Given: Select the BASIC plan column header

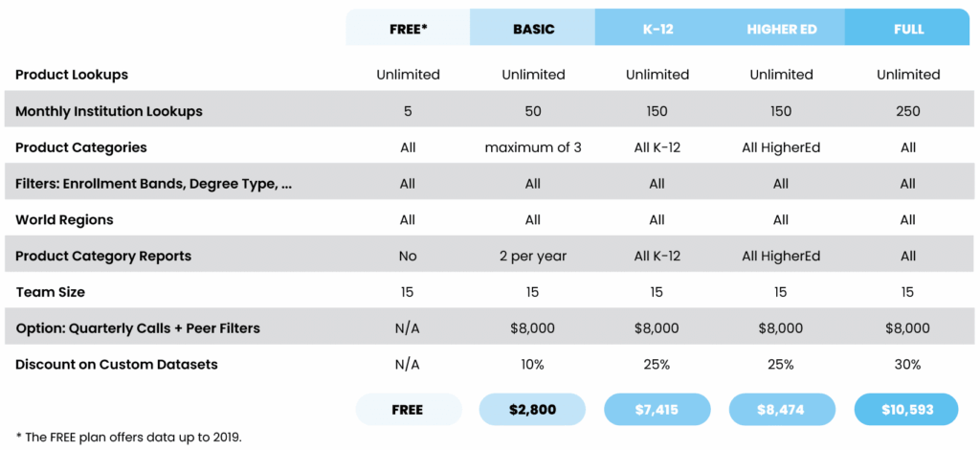Looking at the screenshot, I should 532,29.
